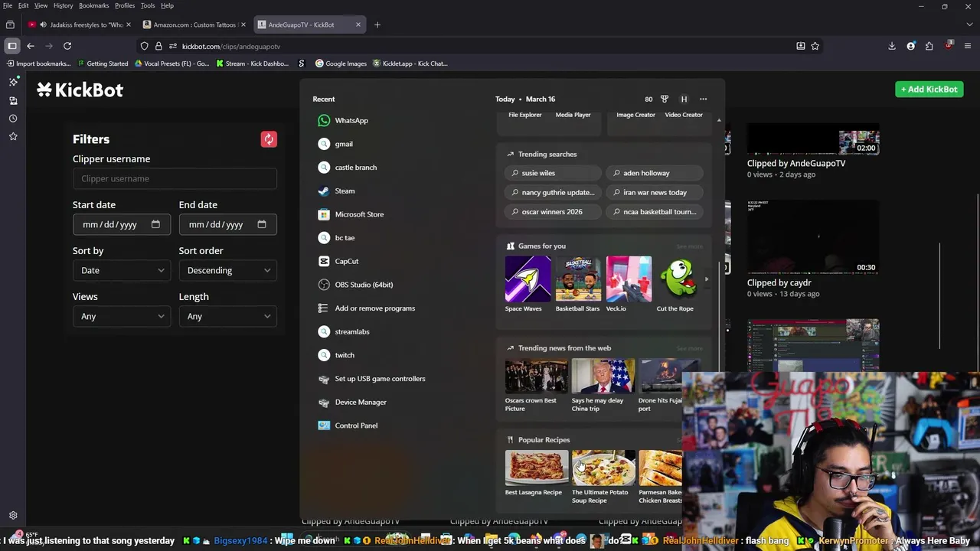The height and width of the screenshot is (551, 980).
Task: Open Microsoft Store from Recent list
Action: (x=351, y=214)
